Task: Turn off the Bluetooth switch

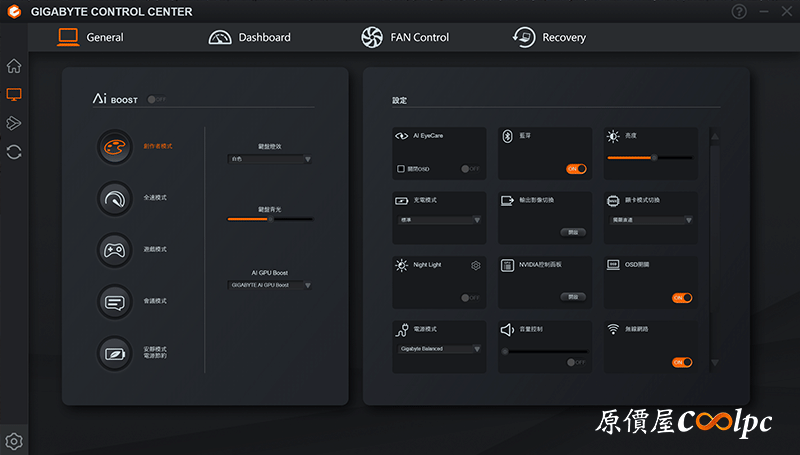Action: [x=576, y=169]
